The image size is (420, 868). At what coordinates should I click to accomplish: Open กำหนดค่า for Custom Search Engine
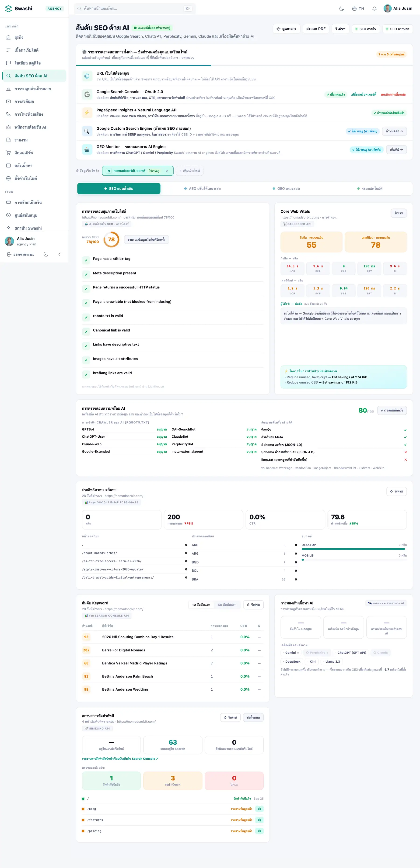tap(394, 131)
